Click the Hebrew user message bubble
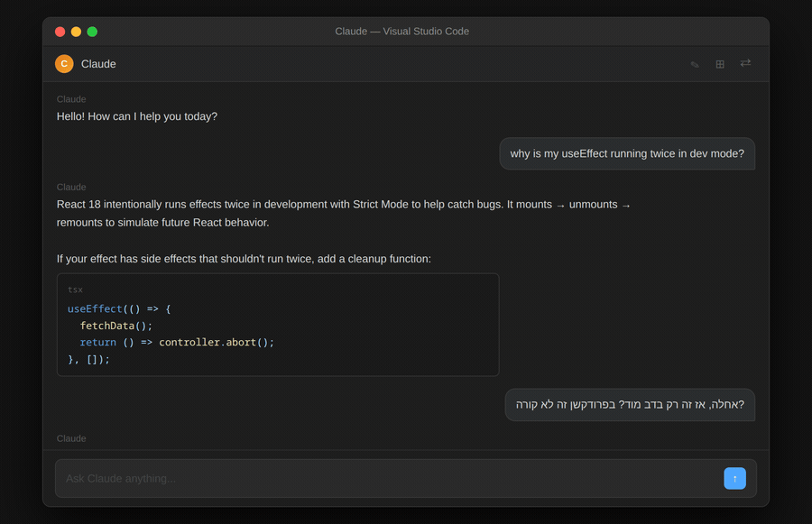 coord(630,404)
